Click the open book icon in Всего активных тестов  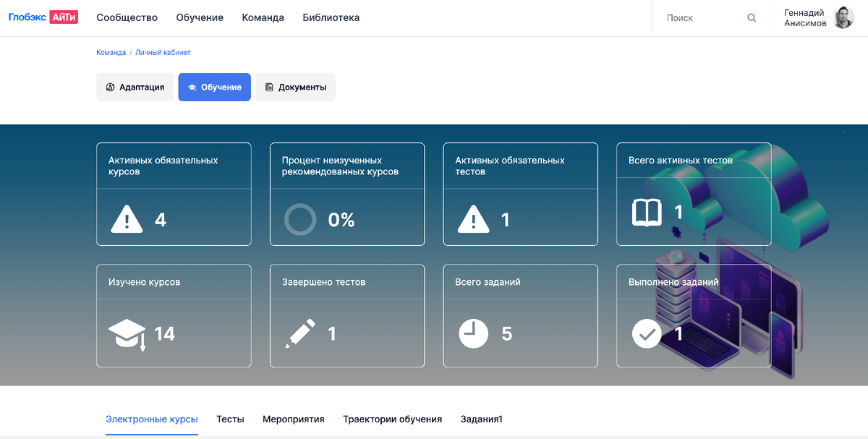(x=647, y=213)
